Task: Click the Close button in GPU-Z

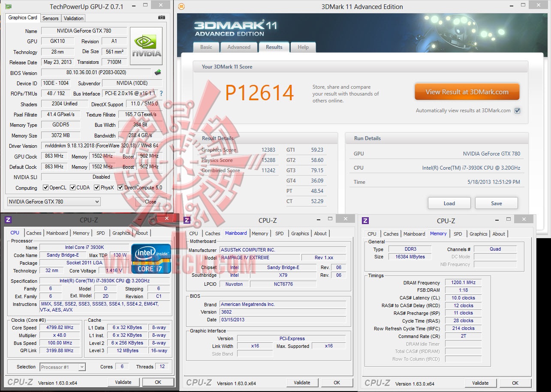Action: point(151,202)
